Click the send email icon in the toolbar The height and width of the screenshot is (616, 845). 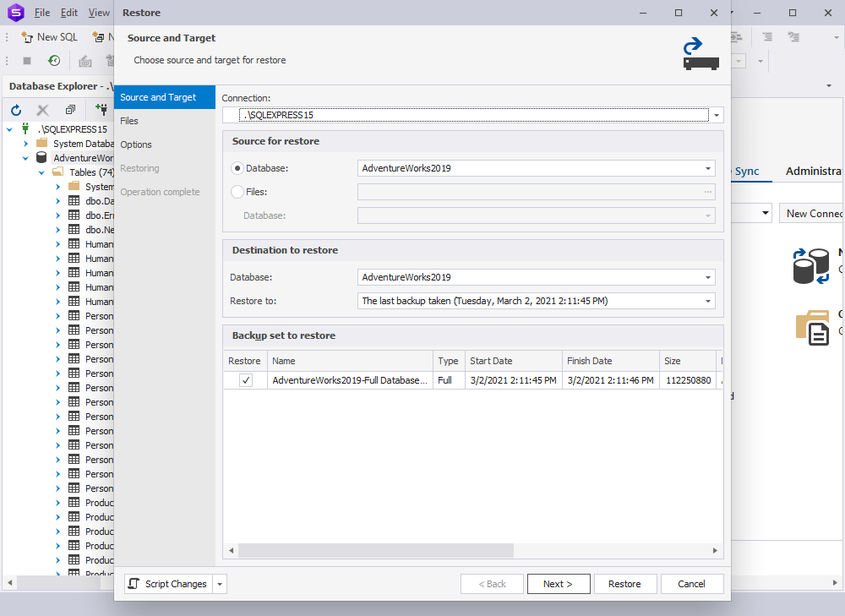tap(84, 61)
